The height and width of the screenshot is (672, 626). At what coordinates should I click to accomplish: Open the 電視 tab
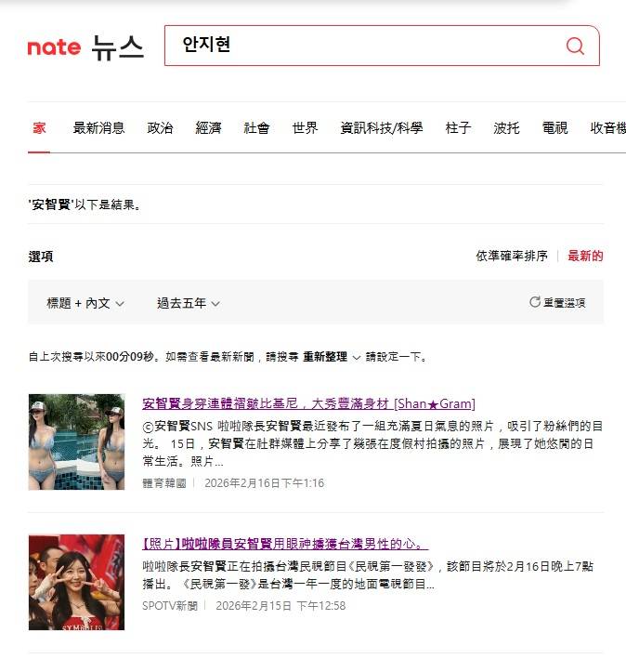(554, 127)
